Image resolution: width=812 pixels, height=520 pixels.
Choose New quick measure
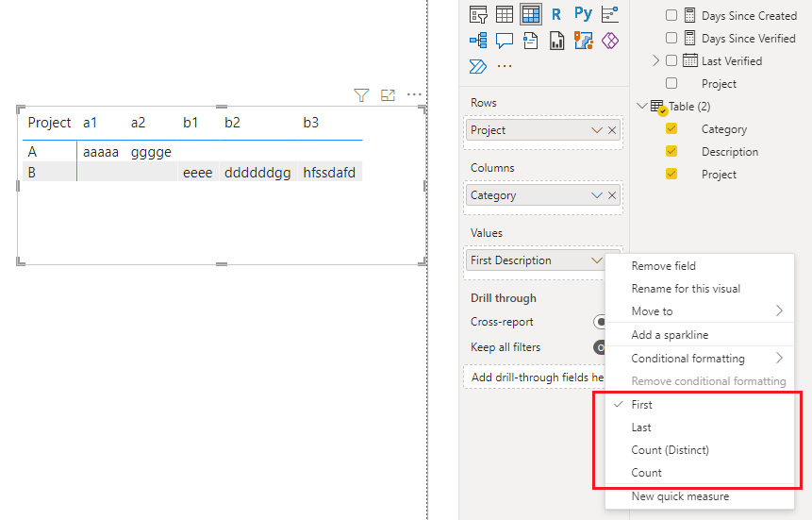[x=700, y=496]
